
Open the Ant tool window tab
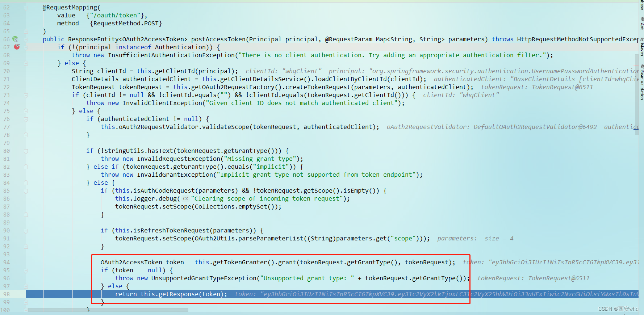tap(641, 24)
